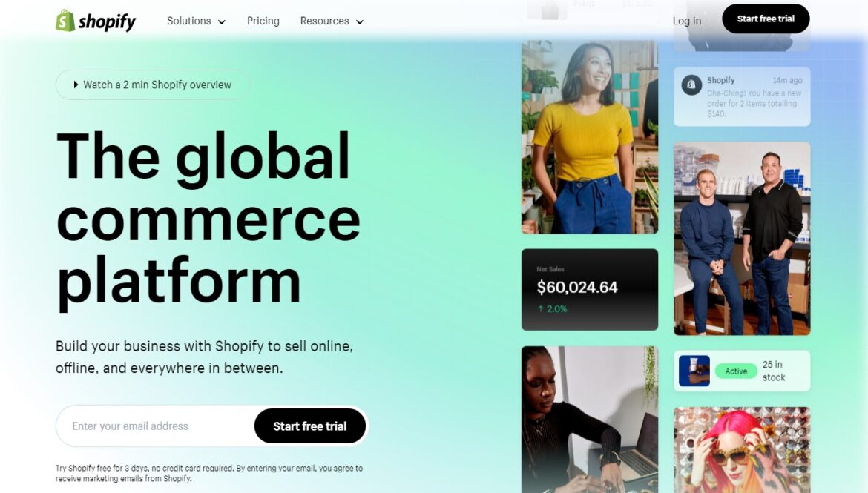
Task: Click the Shopify bag logo icon
Action: [x=65, y=21]
